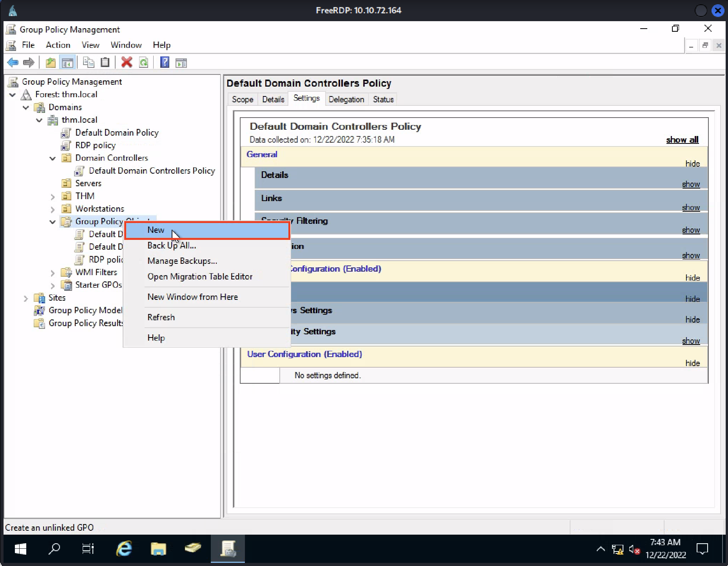The image size is (728, 566).
Task: Click the red Delete toolbar icon
Action: pyautogui.click(x=127, y=62)
